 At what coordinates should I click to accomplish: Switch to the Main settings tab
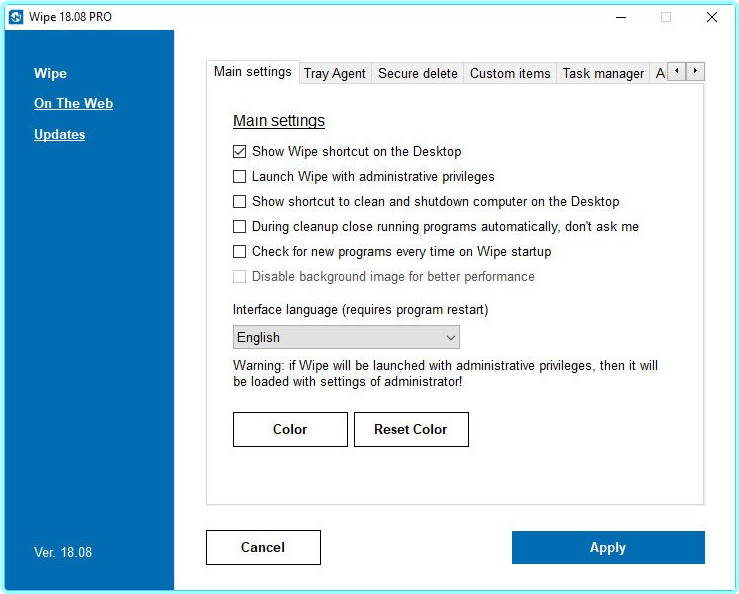[253, 72]
